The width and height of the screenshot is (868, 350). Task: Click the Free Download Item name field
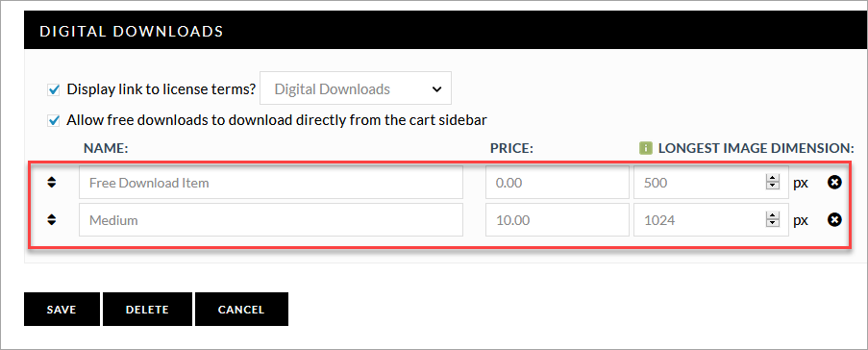[271, 182]
